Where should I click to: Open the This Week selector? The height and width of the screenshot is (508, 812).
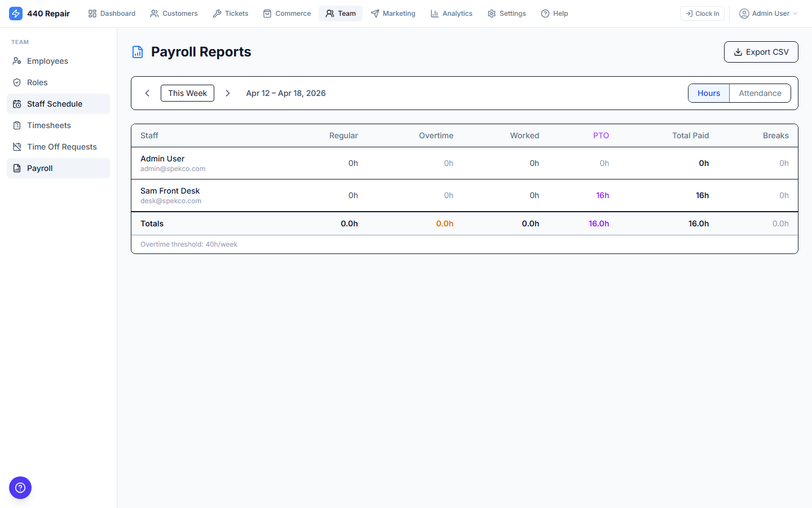coord(187,93)
